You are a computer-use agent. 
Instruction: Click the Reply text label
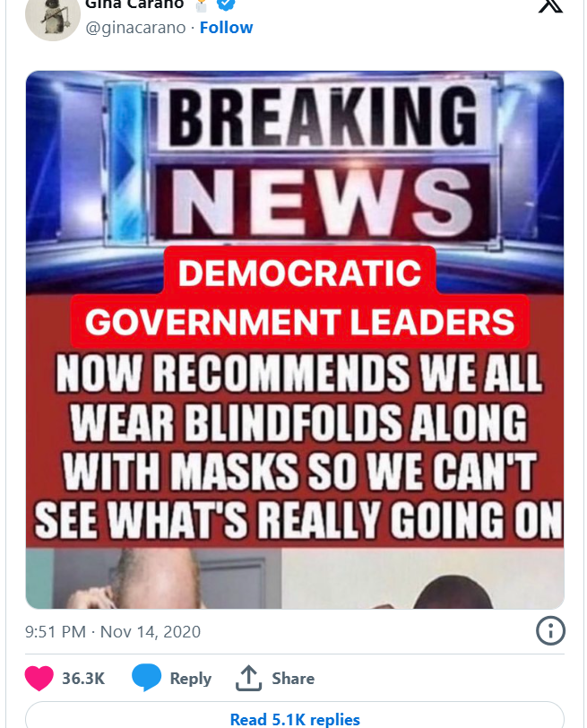coord(191,679)
